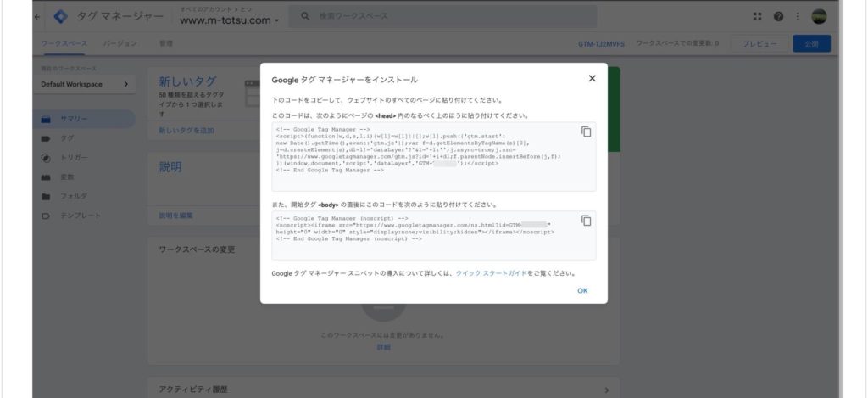Close the Tag Manager install dialog
868x398 pixels.
[592, 79]
